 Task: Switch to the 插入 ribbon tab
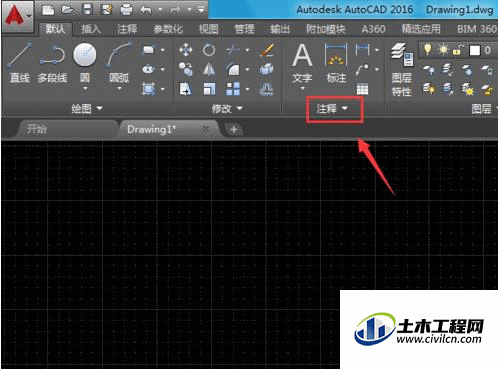click(91, 29)
